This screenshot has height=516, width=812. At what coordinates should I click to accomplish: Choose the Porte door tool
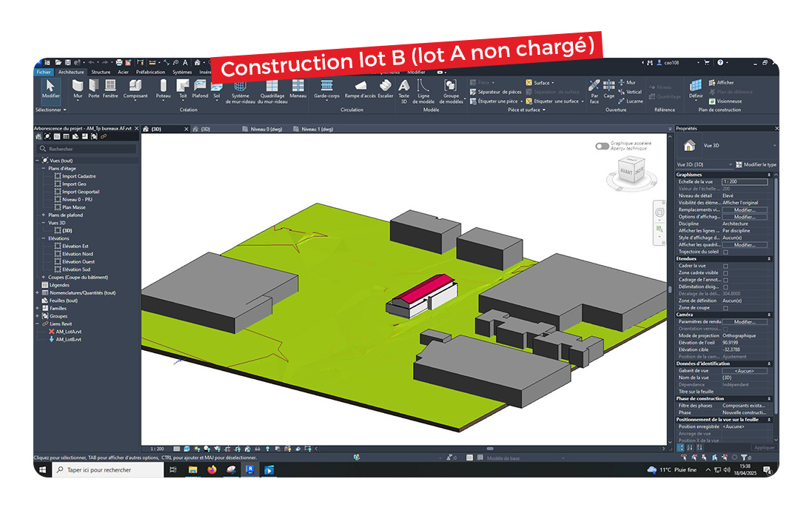click(x=94, y=89)
